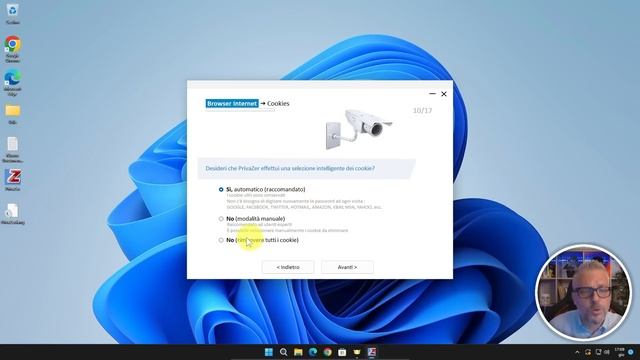Close the PrivaZer wizard dialog

pyautogui.click(x=444, y=94)
